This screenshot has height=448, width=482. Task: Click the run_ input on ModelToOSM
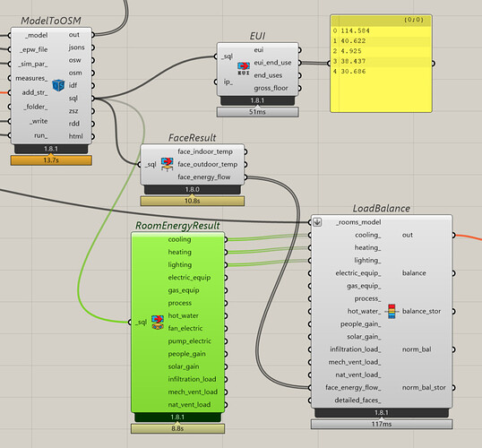tap(40, 135)
